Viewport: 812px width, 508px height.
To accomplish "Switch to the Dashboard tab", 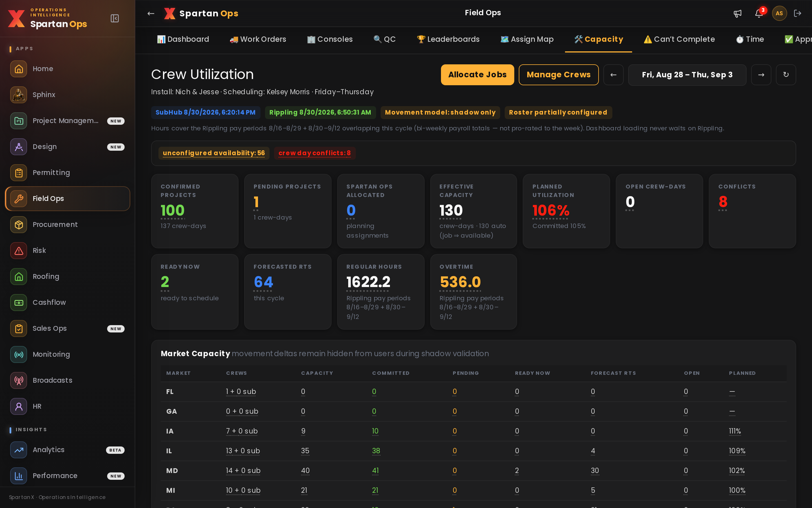I will click(183, 39).
